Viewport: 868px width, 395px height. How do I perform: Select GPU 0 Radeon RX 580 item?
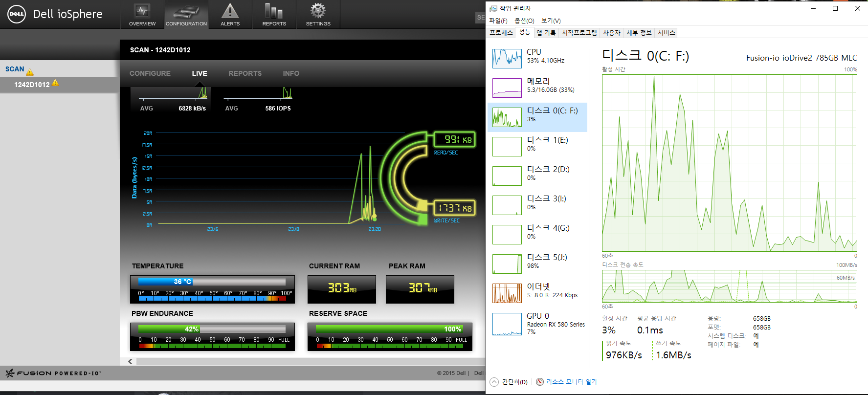tap(537, 323)
